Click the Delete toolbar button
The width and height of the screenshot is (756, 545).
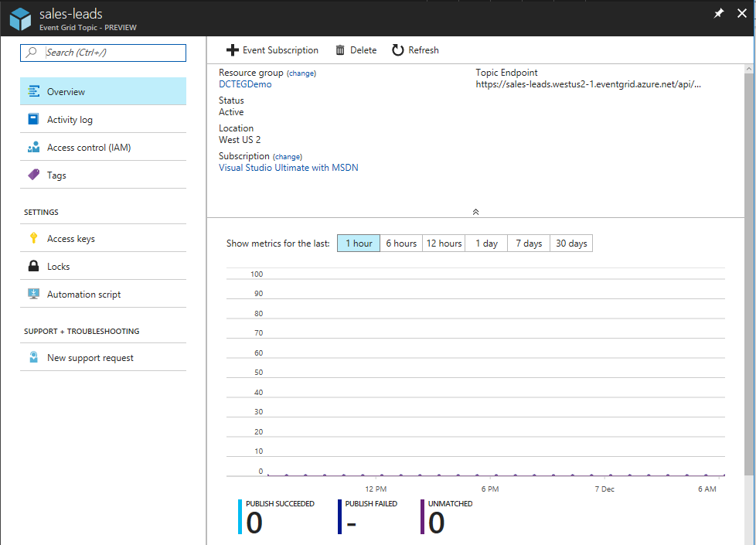pyautogui.click(x=356, y=50)
